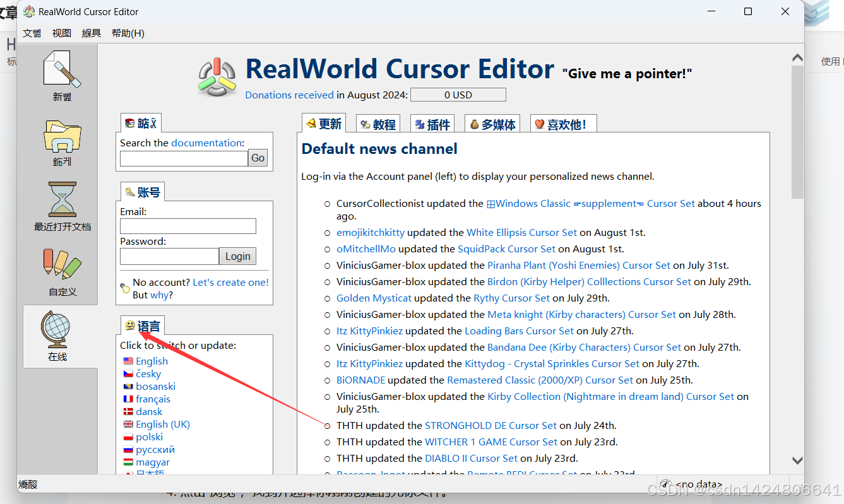The image size is (844, 504).
Task: Open the Customize pencils sidebar icon
Action: point(62,265)
